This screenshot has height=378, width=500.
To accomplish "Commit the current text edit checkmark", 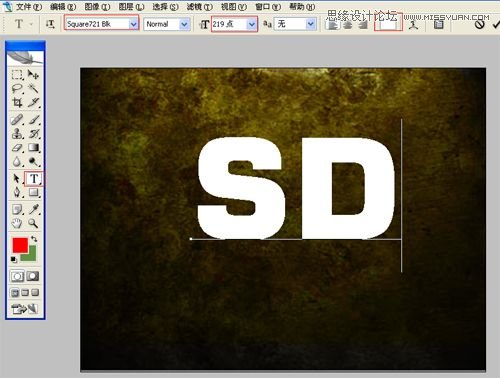I will tap(496, 24).
